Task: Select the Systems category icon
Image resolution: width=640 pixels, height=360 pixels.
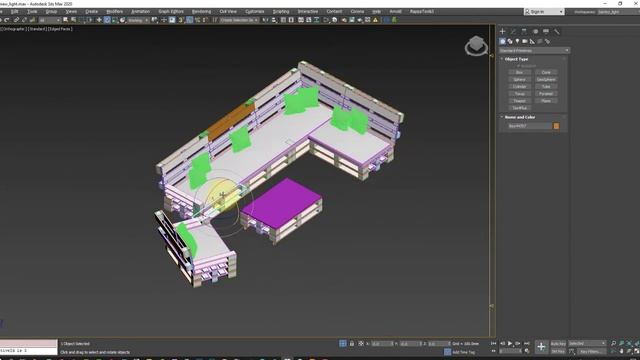Action: 547,41
